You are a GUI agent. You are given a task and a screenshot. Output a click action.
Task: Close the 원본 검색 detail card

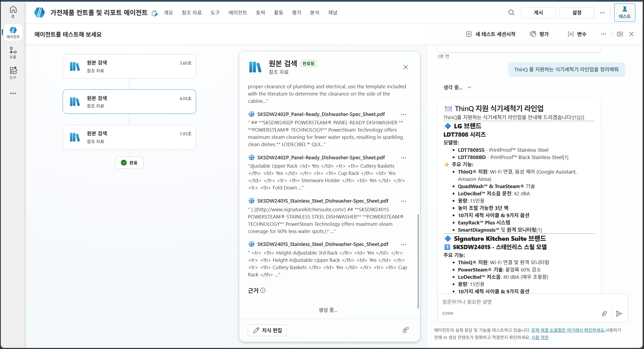tap(406, 67)
